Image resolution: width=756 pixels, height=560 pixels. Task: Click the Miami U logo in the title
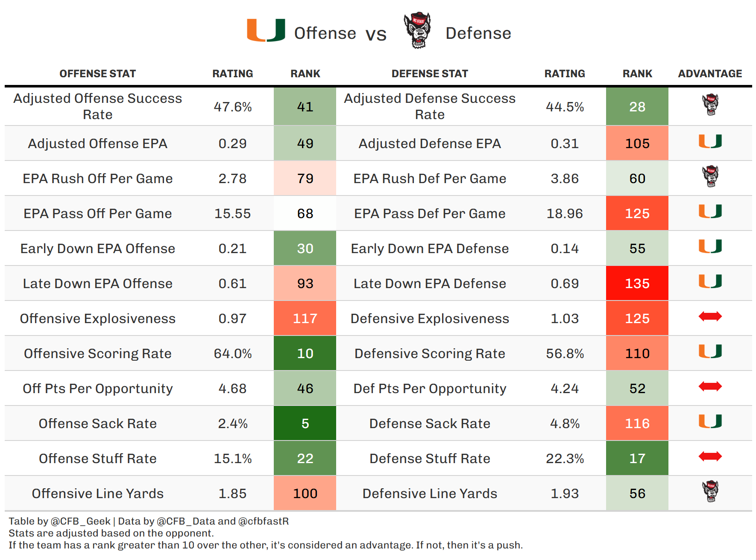[266, 30]
